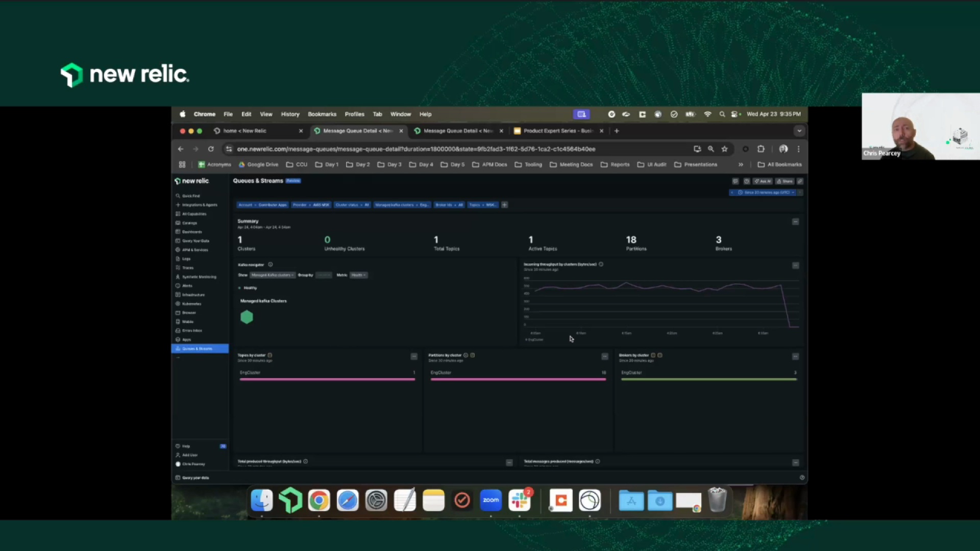
Task: Click the green Kafka cluster hexagon
Action: coord(247,317)
